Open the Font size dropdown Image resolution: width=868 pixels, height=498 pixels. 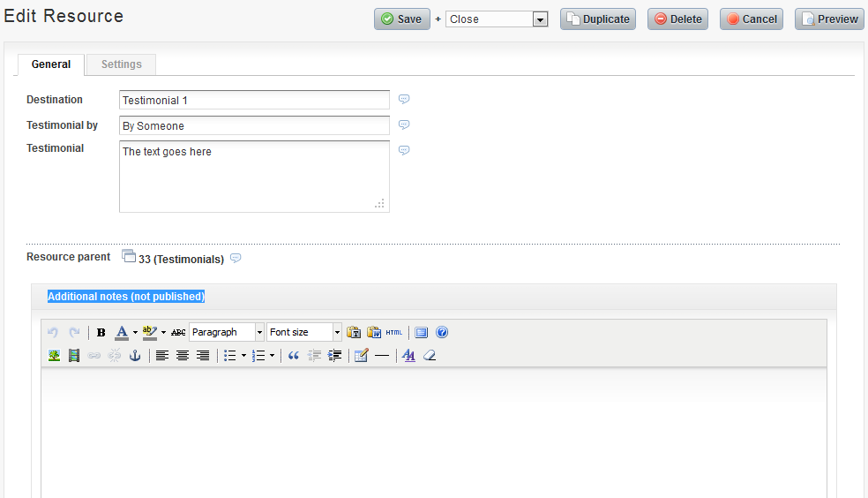point(337,333)
